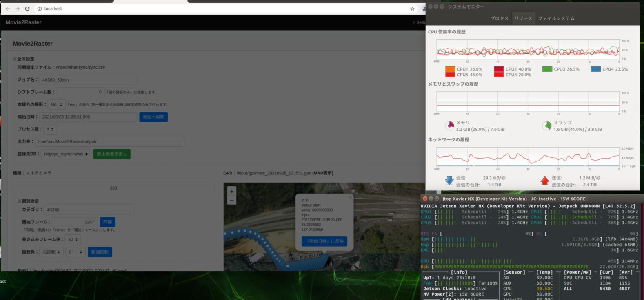Focus the 開始フレーム input showing 1267
Image resolution: width=644 pixels, height=300 pixels.
(x=75, y=222)
